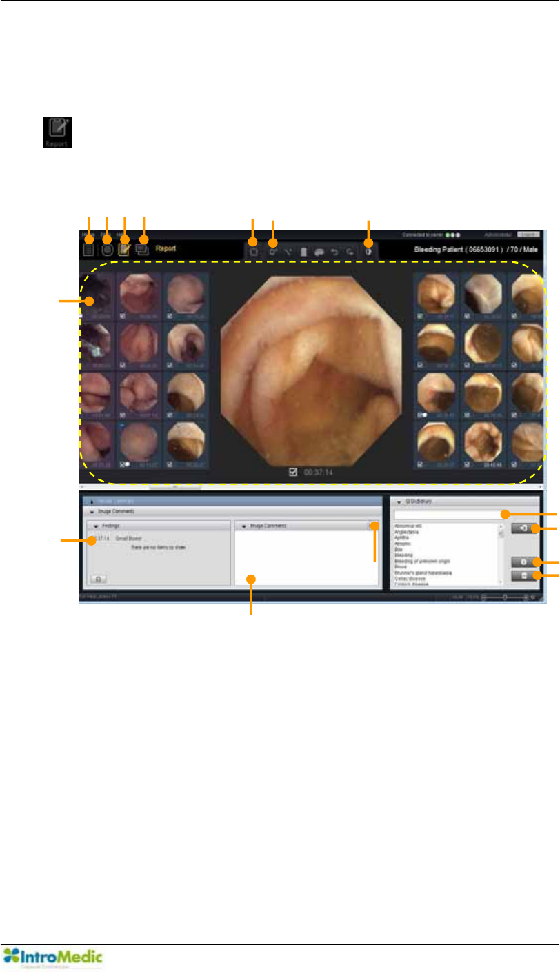Collapse the outer Image Comments section arrow
The height and width of the screenshot is (972, 560).
(92, 512)
